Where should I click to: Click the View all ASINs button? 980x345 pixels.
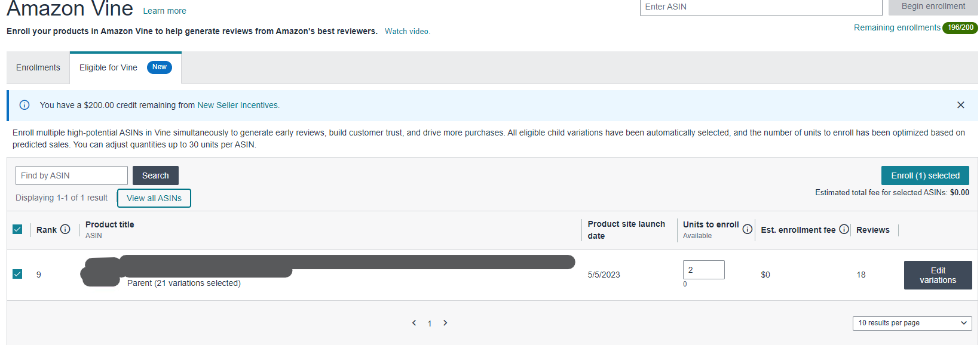coord(154,198)
